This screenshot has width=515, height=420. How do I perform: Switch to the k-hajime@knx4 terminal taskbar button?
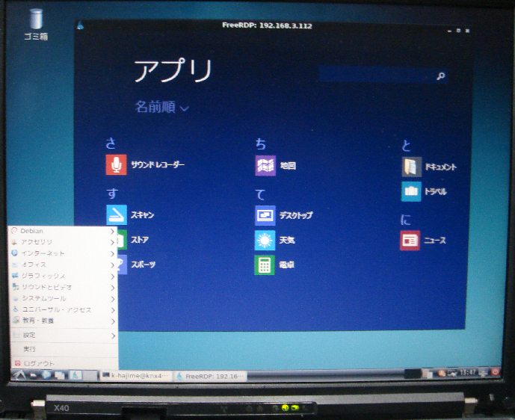(135, 376)
